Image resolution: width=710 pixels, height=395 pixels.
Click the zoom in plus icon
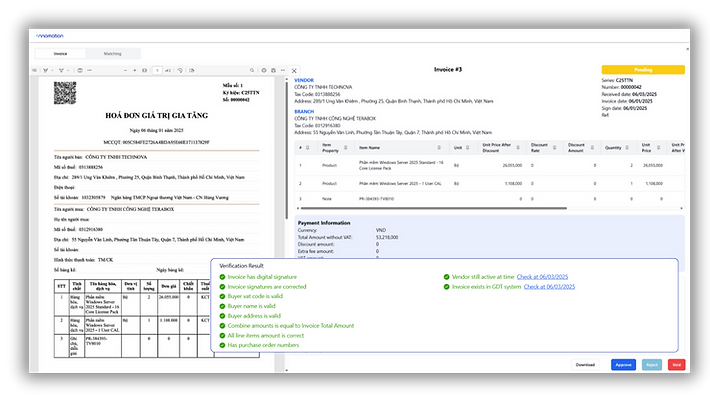point(134,70)
